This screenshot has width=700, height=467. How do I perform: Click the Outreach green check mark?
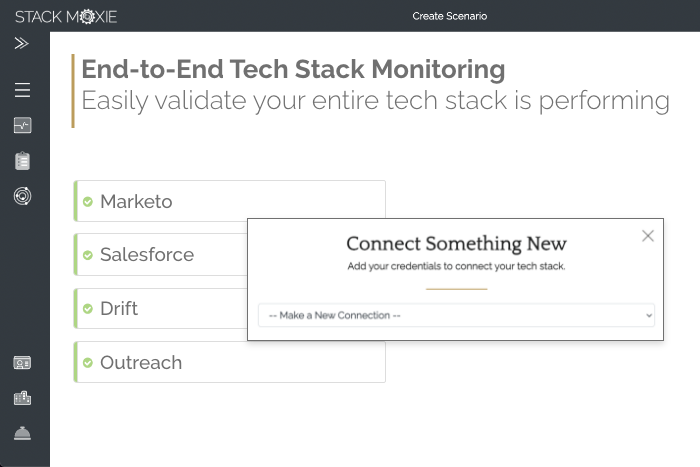point(88,363)
